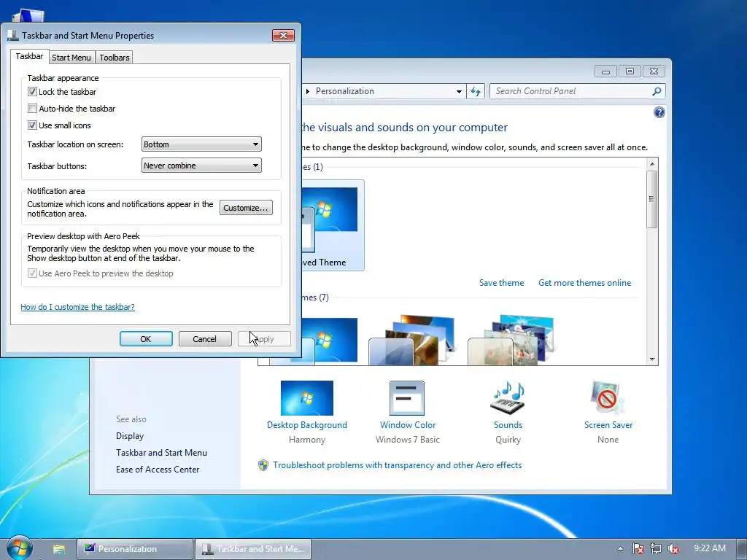Switch to the Start Menu tab
This screenshot has width=747, height=560.
[71, 58]
